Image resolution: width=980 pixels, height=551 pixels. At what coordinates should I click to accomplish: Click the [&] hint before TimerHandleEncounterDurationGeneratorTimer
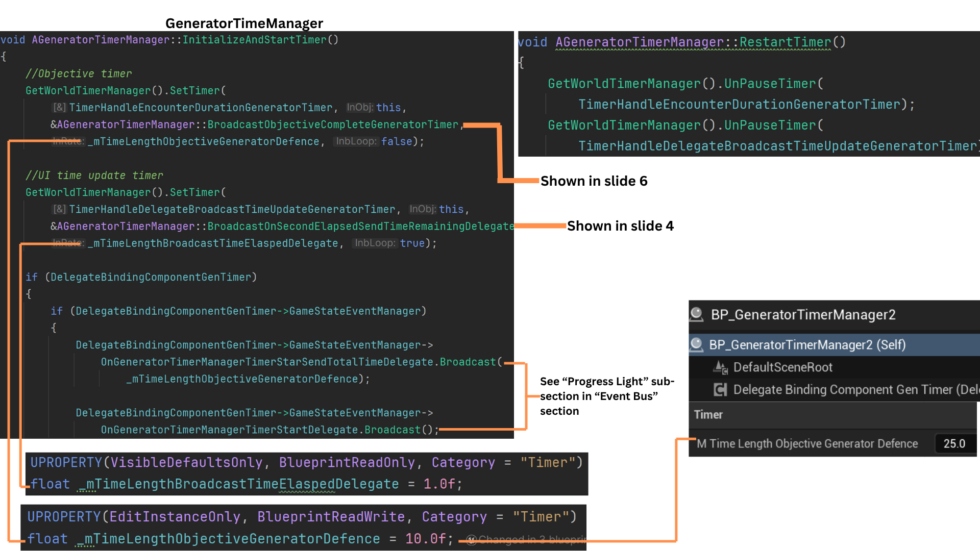pos(60,108)
